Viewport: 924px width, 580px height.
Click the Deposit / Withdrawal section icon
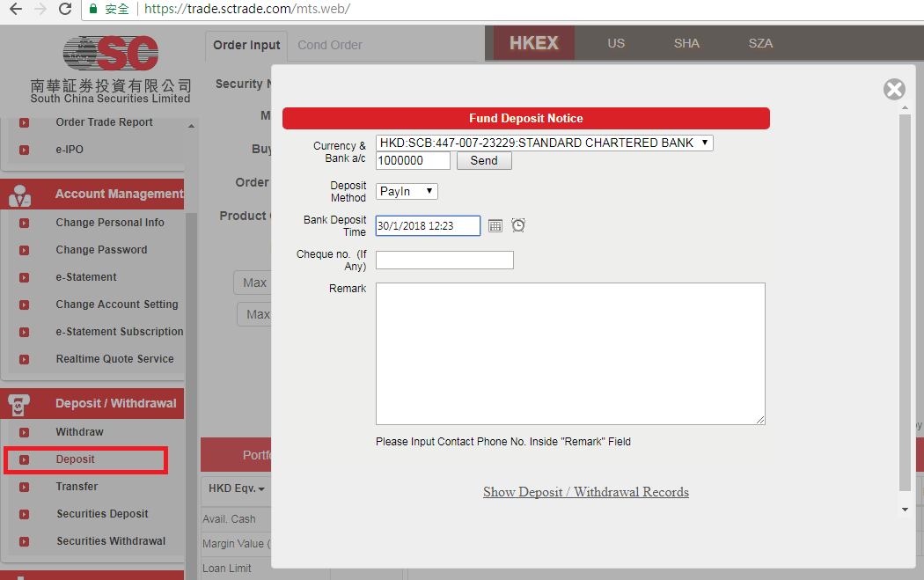tap(19, 404)
